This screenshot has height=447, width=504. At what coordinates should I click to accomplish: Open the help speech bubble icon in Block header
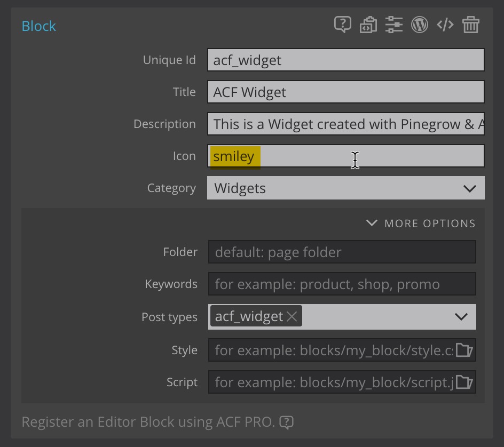343,25
